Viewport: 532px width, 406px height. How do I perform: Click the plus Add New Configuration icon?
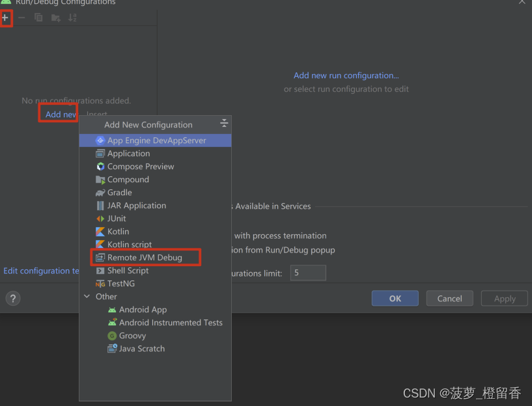(5, 18)
